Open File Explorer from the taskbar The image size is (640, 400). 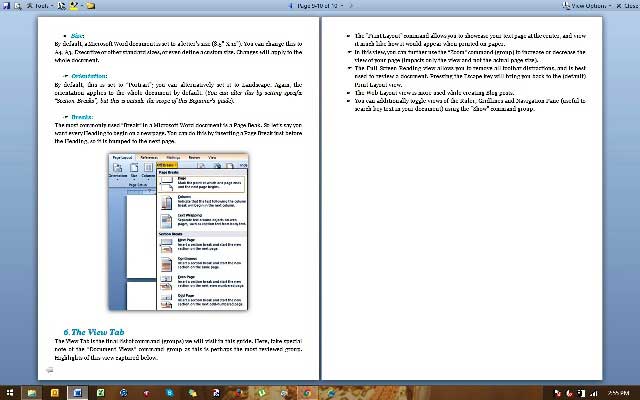pyautogui.click(x=32, y=393)
